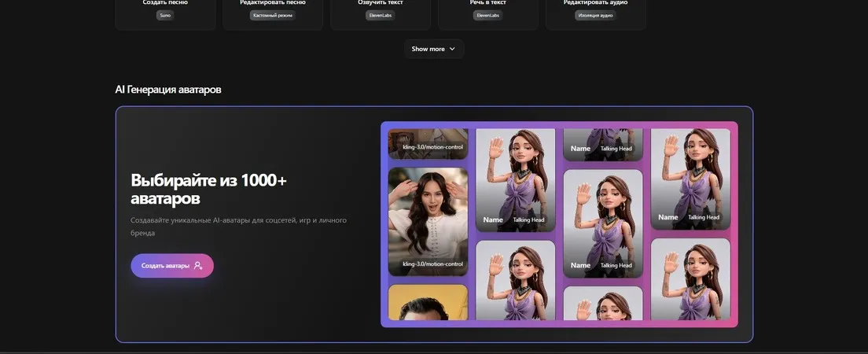
Task: Open the woman in white blouse thumbnail
Action: tap(428, 222)
